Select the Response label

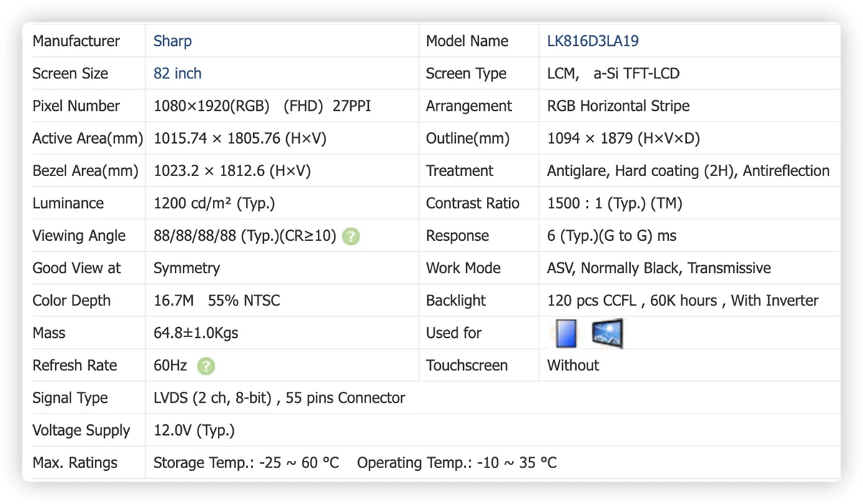point(457,236)
